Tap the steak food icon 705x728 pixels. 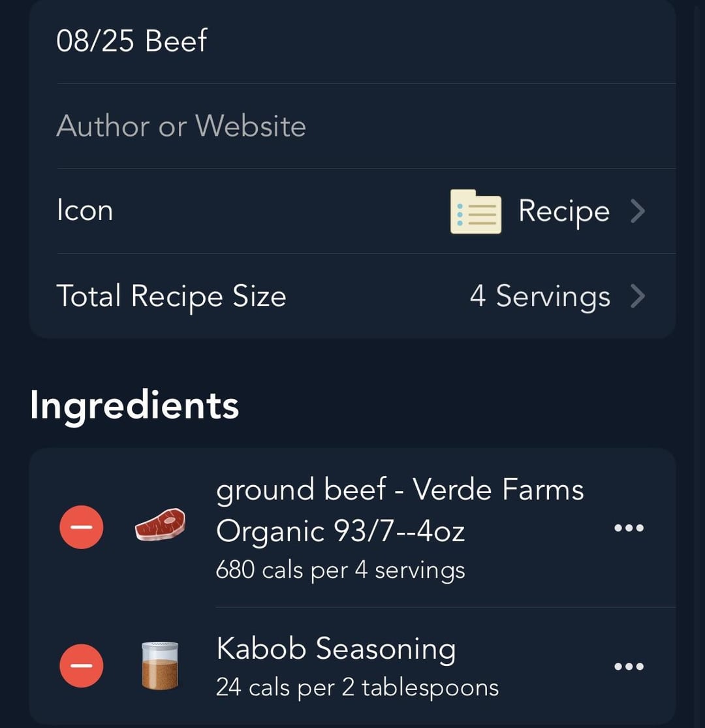[x=160, y=525]
